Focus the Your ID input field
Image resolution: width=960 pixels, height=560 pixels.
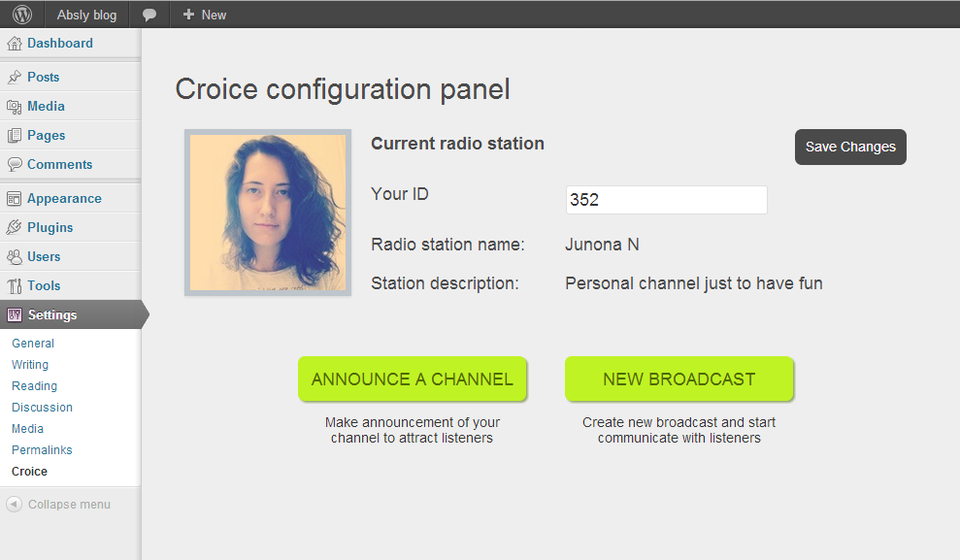click(x=666, y=200)
